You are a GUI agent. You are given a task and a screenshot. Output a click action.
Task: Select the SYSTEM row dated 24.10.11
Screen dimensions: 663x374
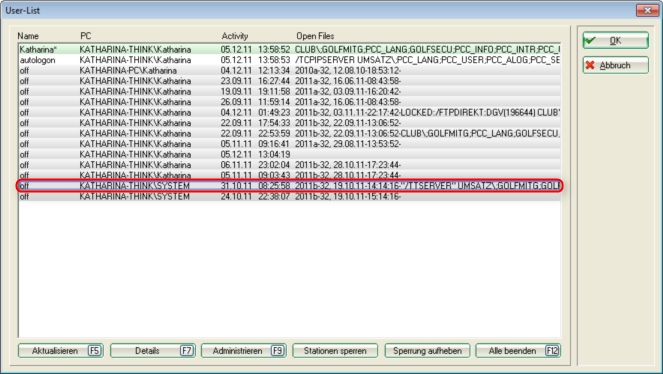pyautogui.click(x=290, y=196)
